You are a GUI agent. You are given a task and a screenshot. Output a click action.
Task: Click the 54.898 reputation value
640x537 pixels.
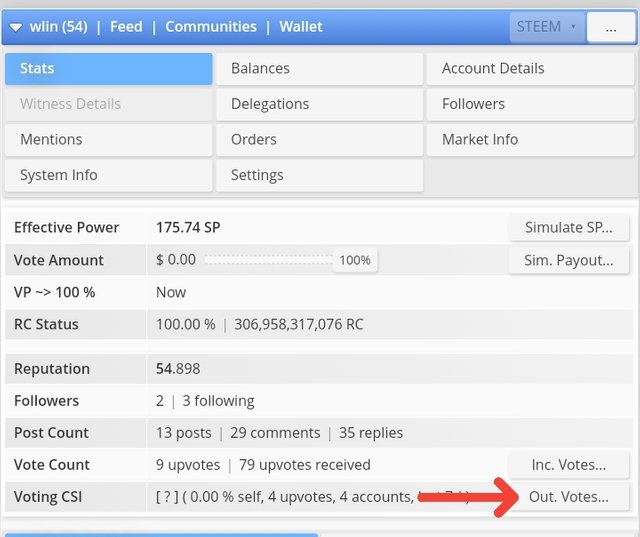coord(178,369)
